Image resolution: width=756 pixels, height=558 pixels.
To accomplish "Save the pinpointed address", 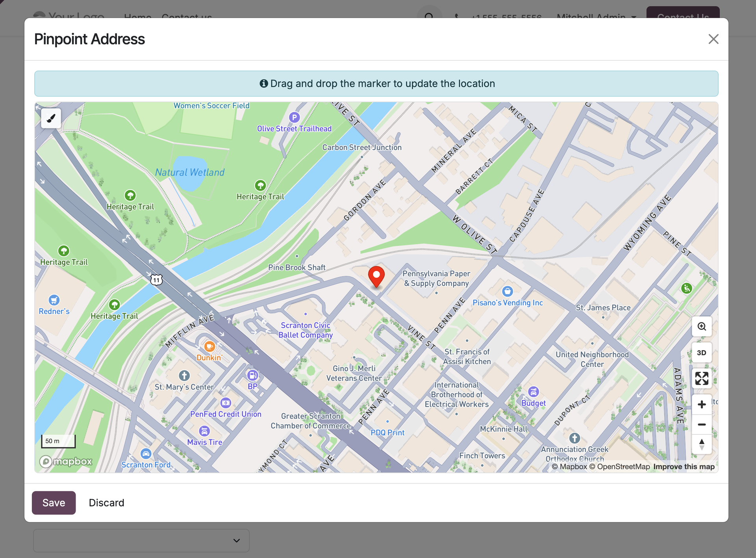I will tap(54, 503).
